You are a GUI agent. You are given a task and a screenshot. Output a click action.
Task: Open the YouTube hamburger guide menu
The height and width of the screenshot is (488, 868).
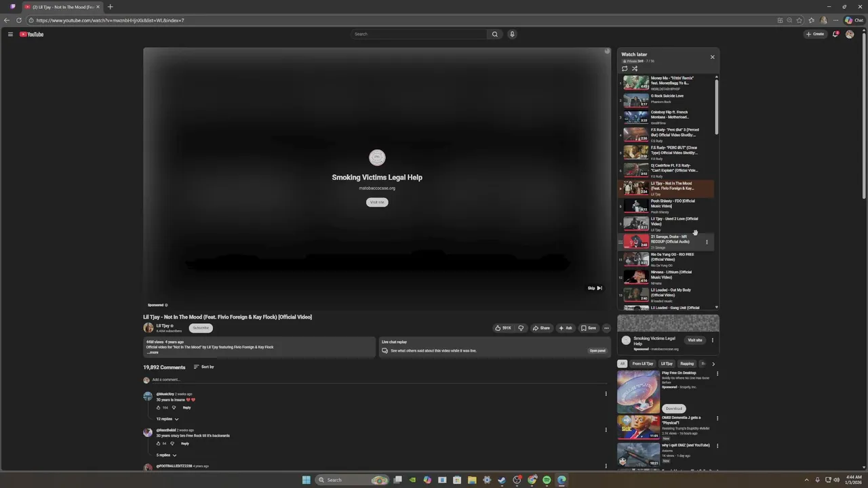point(10,34)
